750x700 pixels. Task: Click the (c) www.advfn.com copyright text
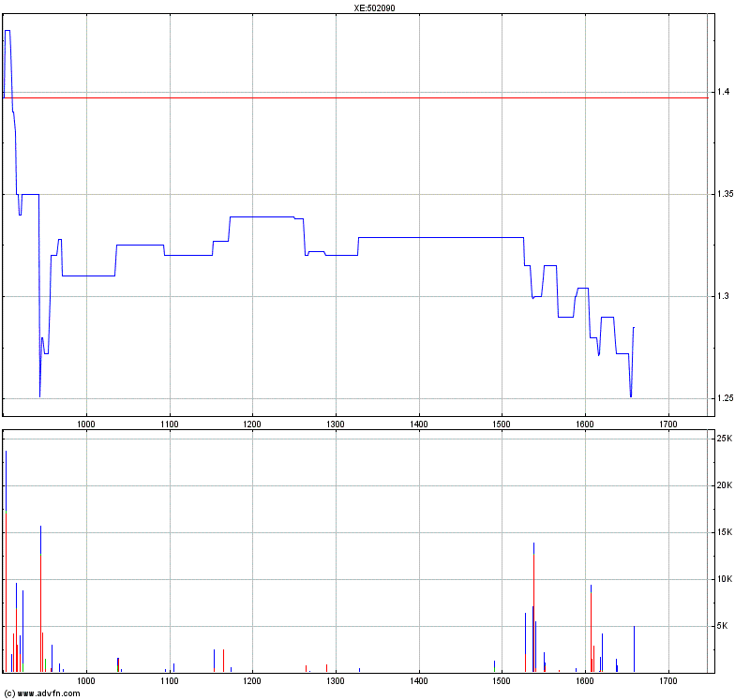point(42,693)
